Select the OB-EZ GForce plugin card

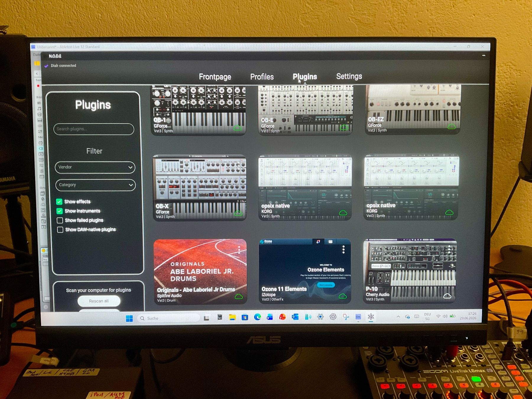tap(413, 109)
